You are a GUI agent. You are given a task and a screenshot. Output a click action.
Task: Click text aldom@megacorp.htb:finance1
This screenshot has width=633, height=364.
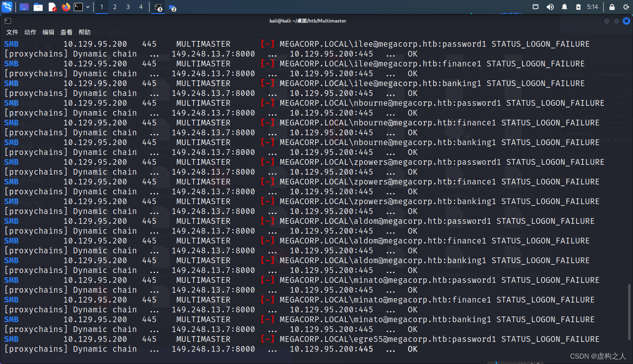420,241
